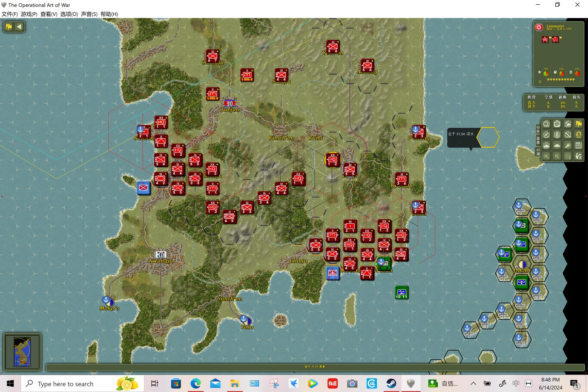Select the HQ unit icon in the info panel
The image size is (588, 392).
point(545,40)
